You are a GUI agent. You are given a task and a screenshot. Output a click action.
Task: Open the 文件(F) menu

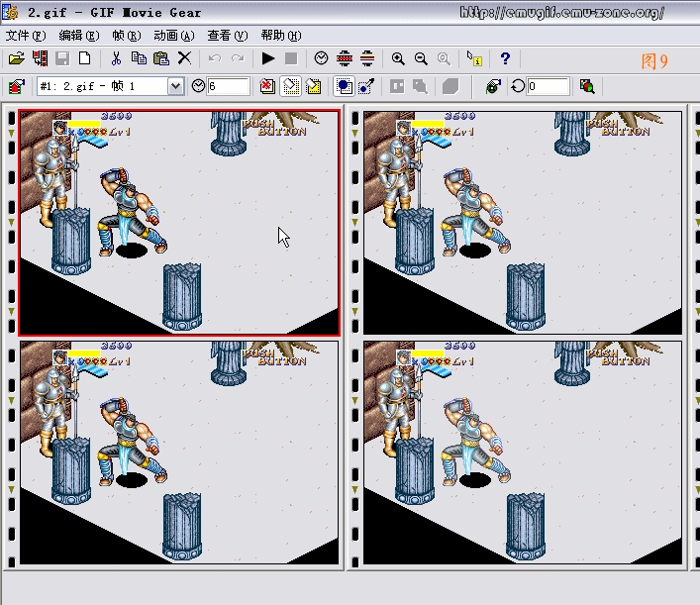[x=26, y=36]
